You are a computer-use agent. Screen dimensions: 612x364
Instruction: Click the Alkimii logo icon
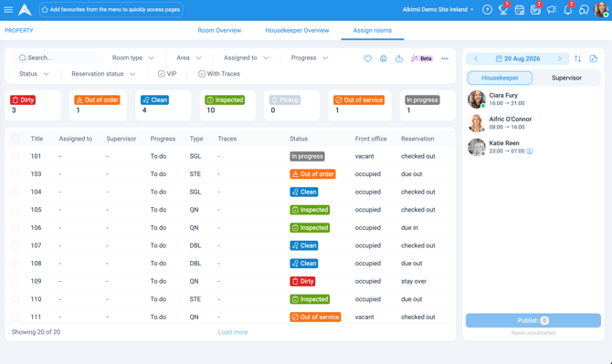[25, 9]
